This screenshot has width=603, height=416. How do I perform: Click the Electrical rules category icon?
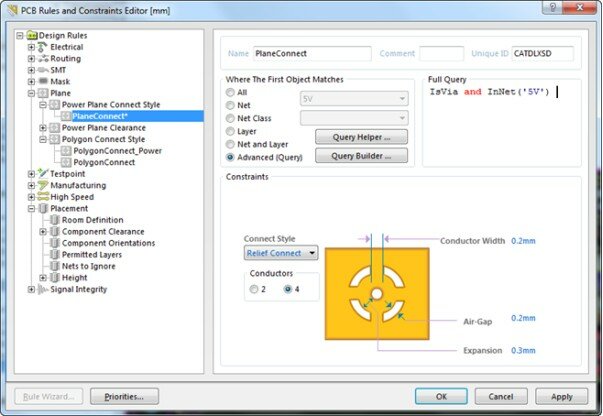point(43,47)
